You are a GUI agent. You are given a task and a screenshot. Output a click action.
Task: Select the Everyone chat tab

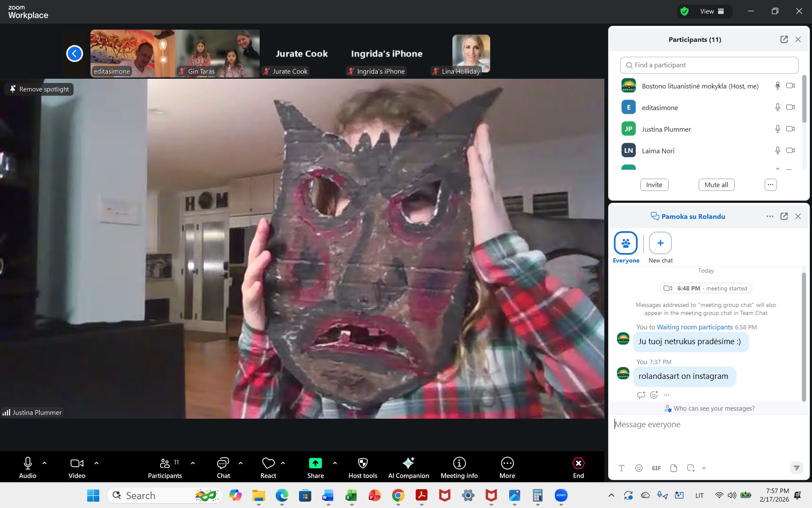(625, 243)
